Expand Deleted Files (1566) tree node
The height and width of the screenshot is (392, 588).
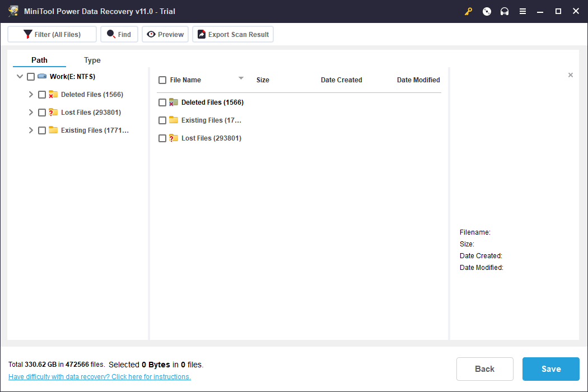pos(31,95)
